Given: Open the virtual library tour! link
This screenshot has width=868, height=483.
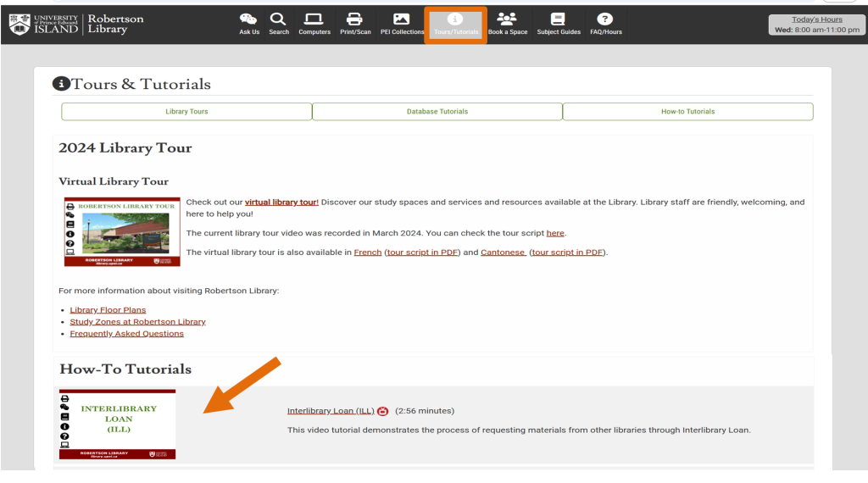Looking at the screenshot, I should coord(281,202).
